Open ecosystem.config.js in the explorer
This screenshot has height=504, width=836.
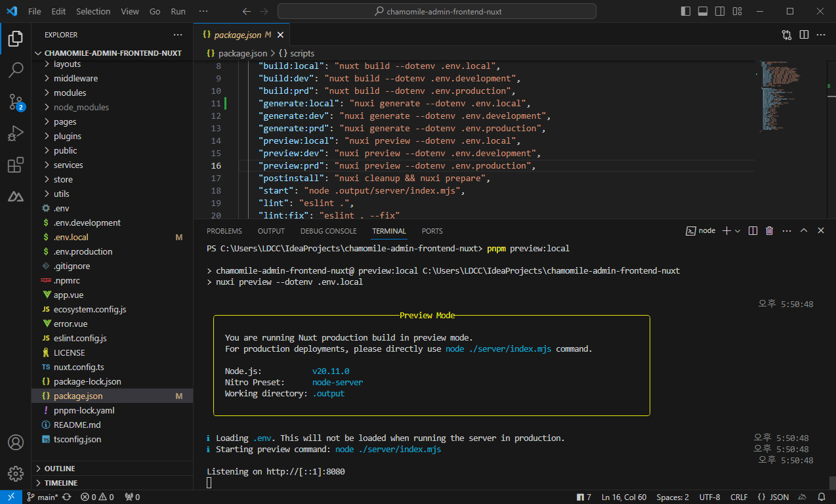coord(112,309)
